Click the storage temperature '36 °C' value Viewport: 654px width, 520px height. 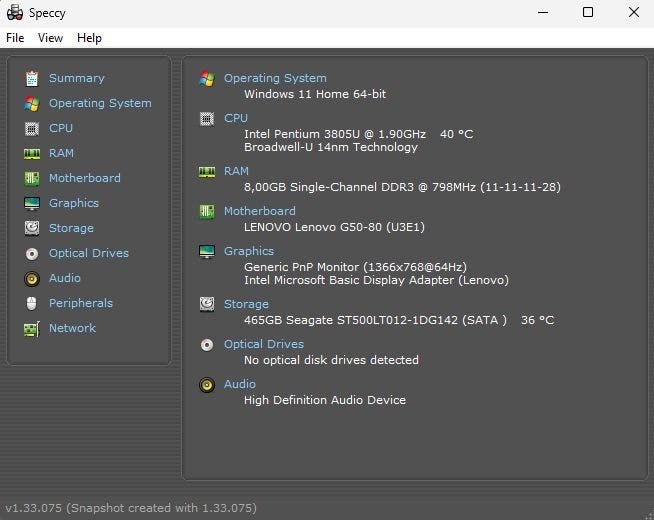click(x=538, y=320)
